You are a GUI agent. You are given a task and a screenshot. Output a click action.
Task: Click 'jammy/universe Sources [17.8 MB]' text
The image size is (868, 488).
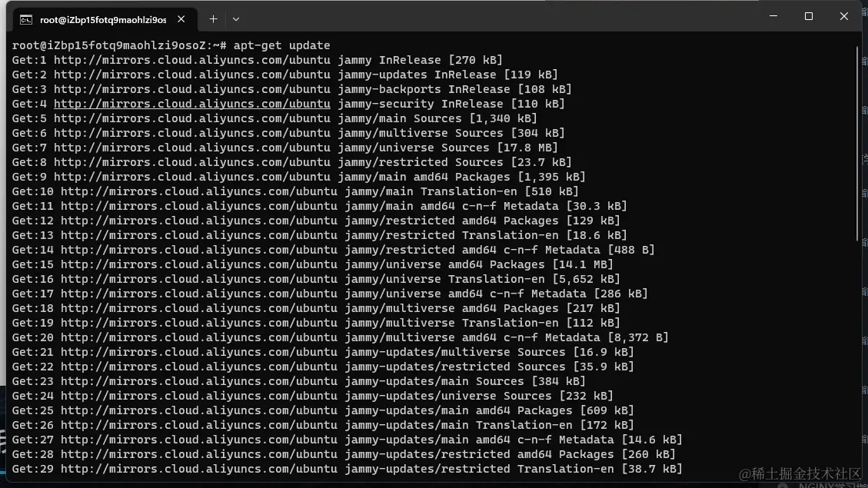click(x=448, y=148)
